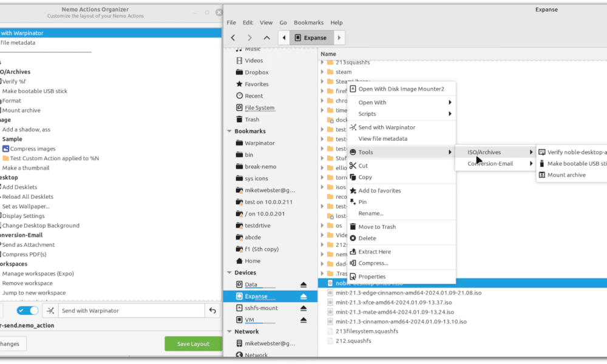
Task: Click the Recent clock icon in sidebar
Action: point(239,96)
